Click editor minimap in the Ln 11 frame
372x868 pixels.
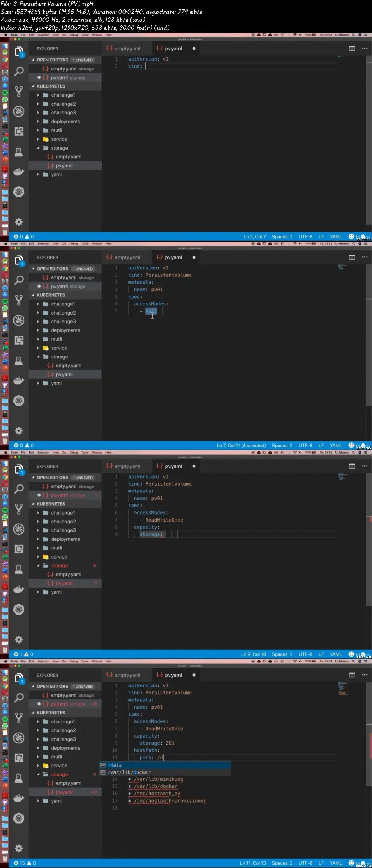(x=343, y=689)
